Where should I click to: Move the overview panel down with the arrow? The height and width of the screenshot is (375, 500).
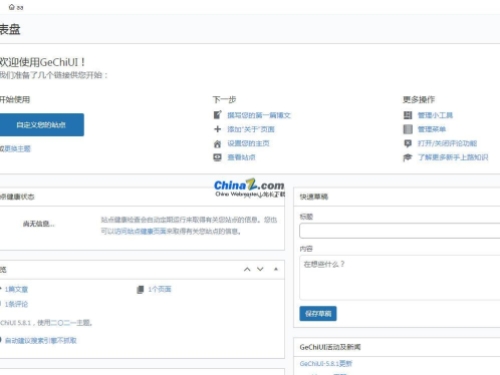click(x=260, y=269)
